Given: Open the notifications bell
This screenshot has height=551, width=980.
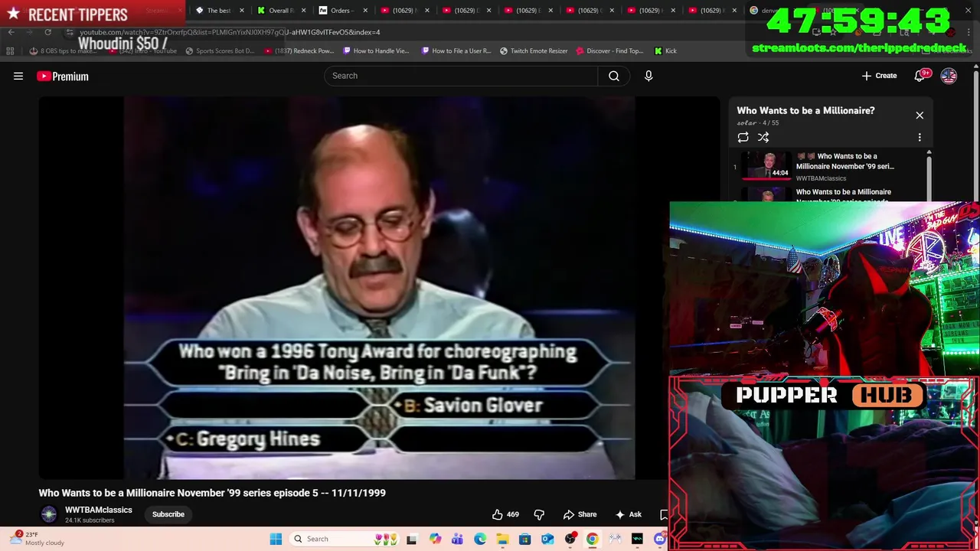Looking at the screenshot, I should pyautogui.click(x=921, y=76).
